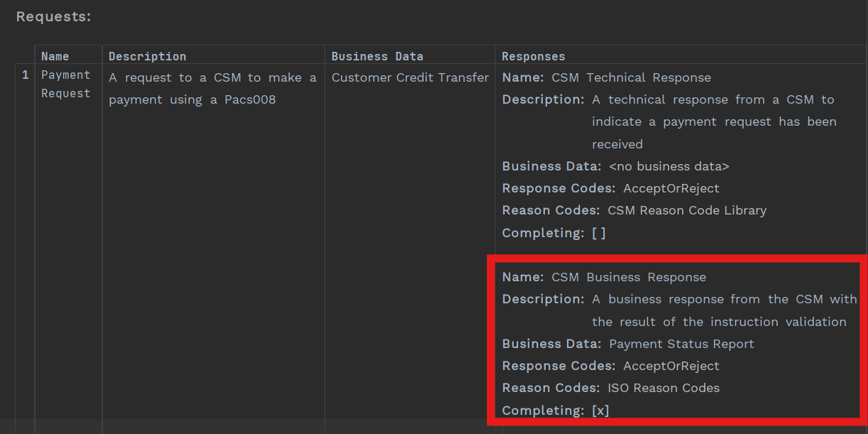The height and width of the screenshot is (434, 868).
Task: Toggle Completing checkbox of CSM Technical Response
Action: (599, 233)
